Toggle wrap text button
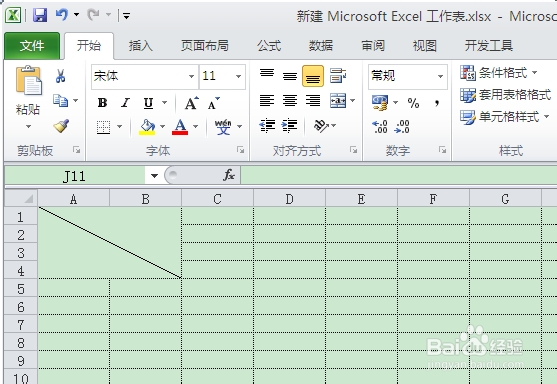The width and height of the screenshot is (557, 384). [337, 76]
